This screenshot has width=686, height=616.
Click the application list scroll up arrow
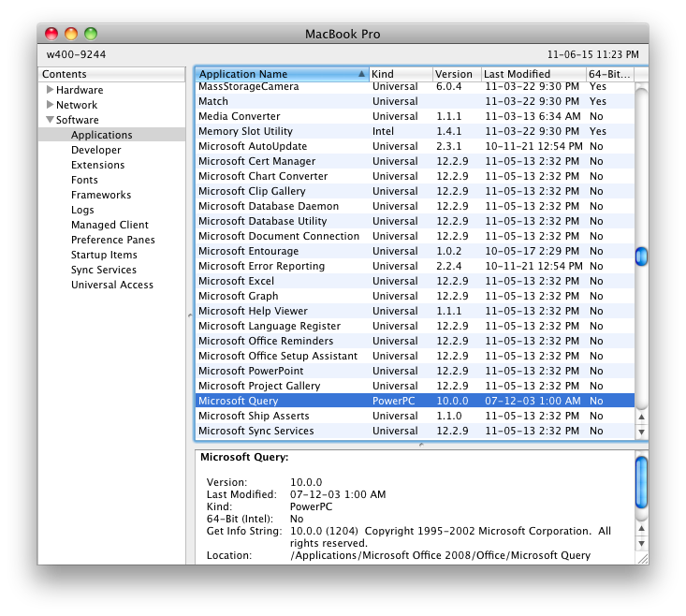pos(641,417)
